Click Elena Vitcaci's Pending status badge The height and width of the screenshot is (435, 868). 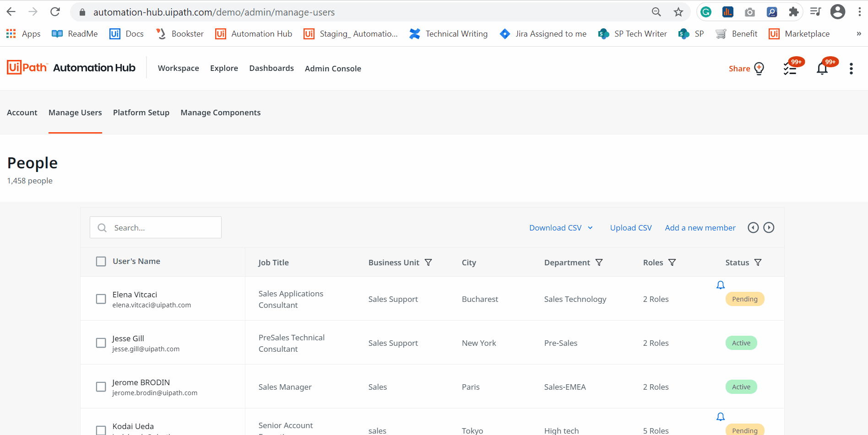coord(745,299)
